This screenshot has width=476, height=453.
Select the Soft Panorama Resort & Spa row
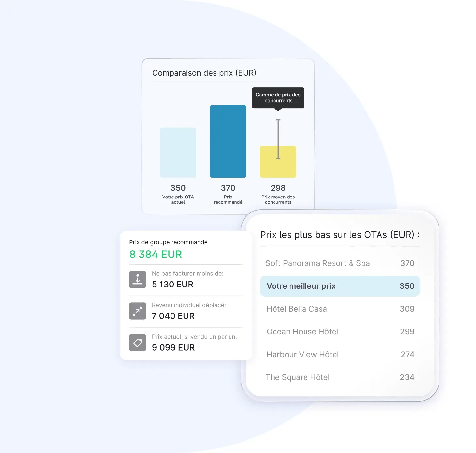tap(340, 263)
